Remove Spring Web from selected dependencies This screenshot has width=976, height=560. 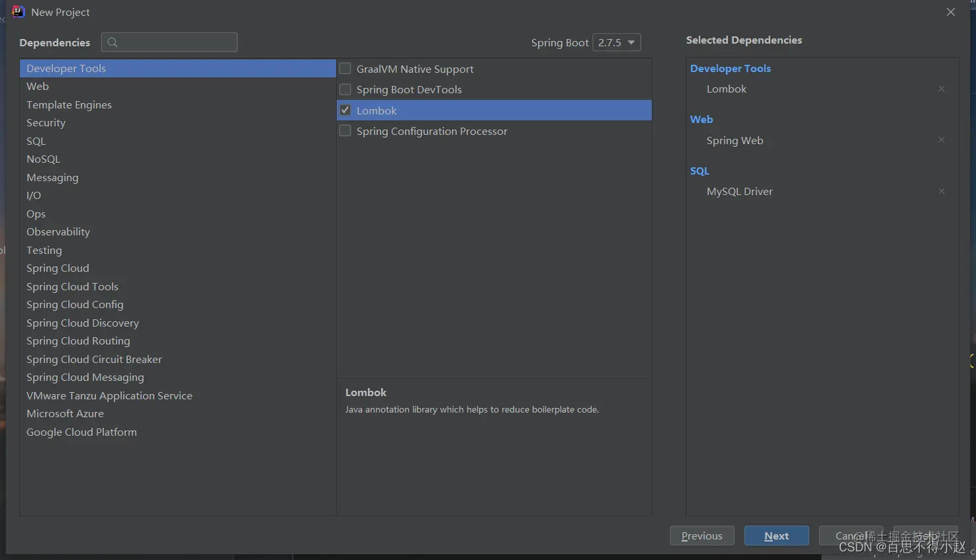coord(941,140)
